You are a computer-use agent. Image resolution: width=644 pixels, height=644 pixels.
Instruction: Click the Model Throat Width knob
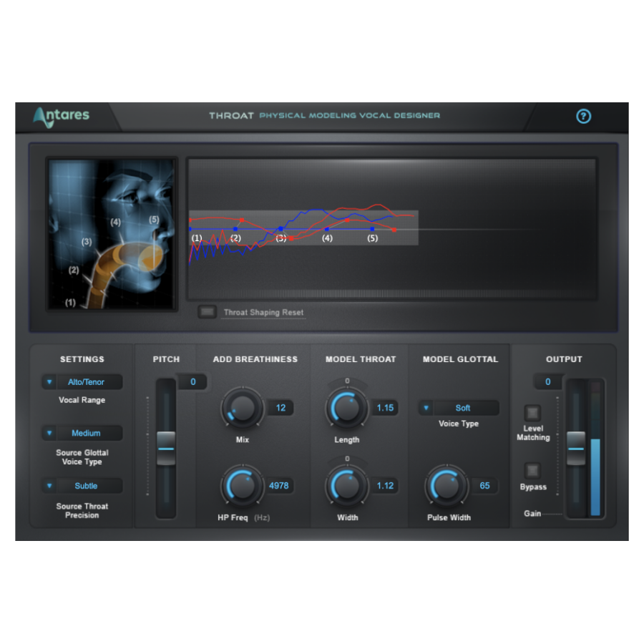[x=347, y=486]
